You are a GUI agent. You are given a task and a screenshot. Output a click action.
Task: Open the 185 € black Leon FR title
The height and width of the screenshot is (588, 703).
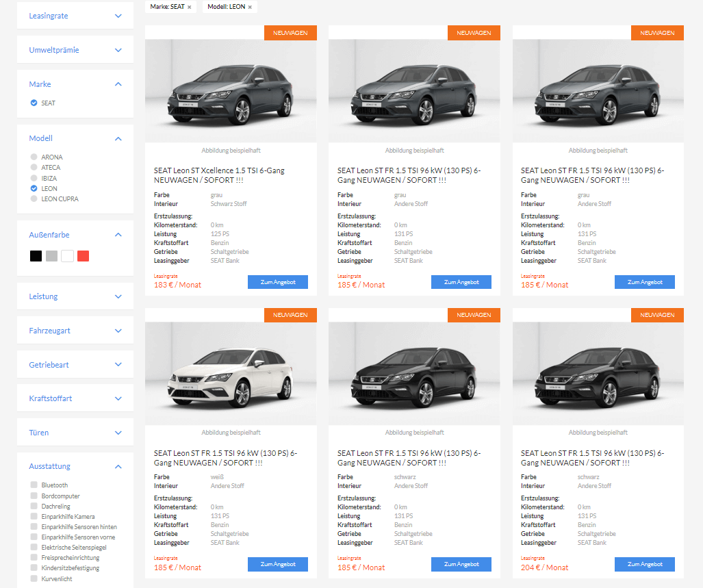pos(409,457)
